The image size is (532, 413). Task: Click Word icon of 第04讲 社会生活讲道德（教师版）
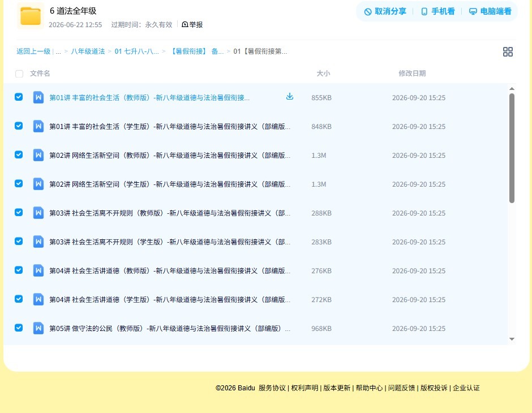point(38,270)
